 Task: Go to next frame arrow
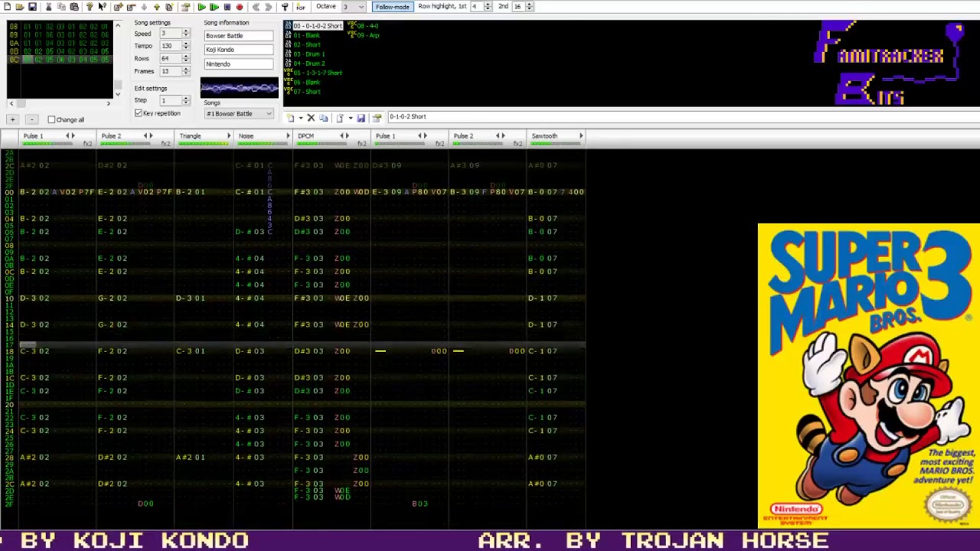coord(268,7)
